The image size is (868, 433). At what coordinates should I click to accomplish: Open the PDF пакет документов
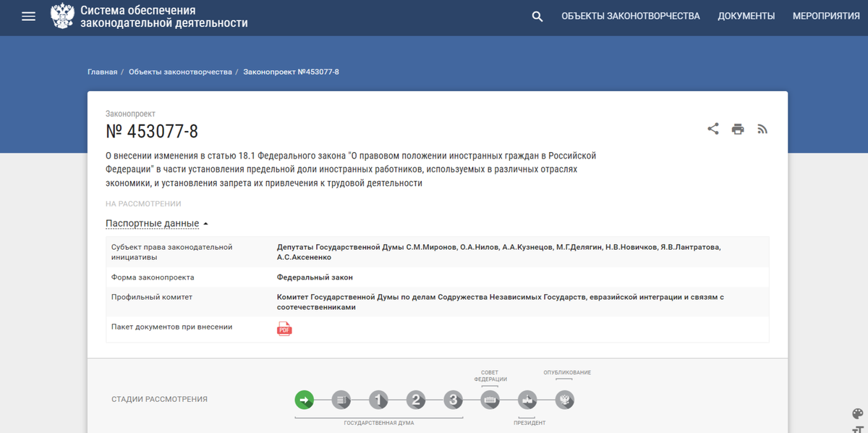coord(283,328)
